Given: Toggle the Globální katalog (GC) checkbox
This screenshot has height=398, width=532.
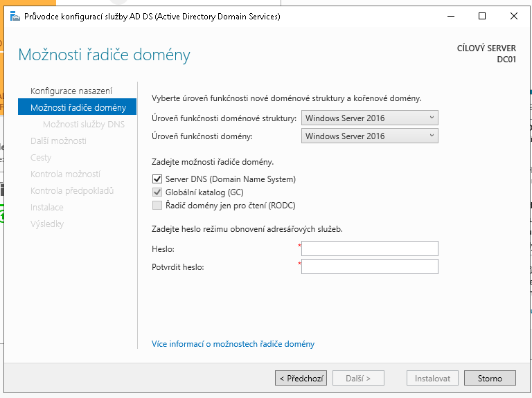Looking at the screenshot, I should click(x=157, y=192).
